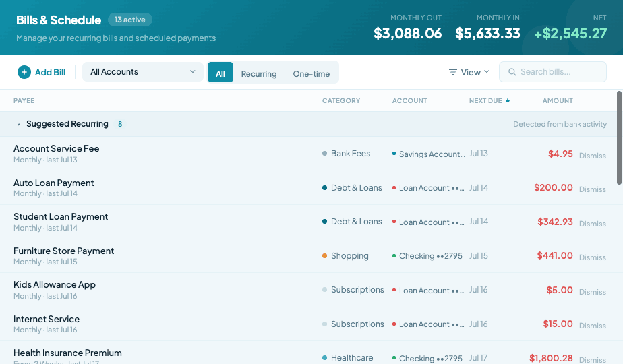The image size is (623, 364).
Task: Click the Detected from bank activity note
Action: (x=560, y=124)
